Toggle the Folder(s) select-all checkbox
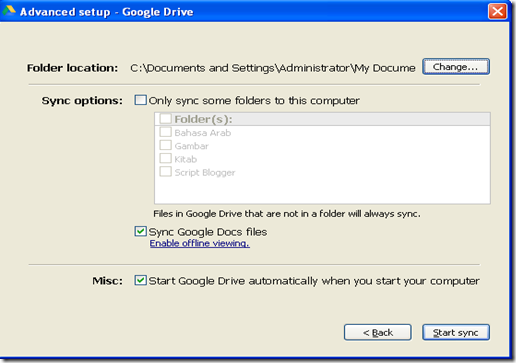Screen dimensions: 516x363 [x=166, y=119]
